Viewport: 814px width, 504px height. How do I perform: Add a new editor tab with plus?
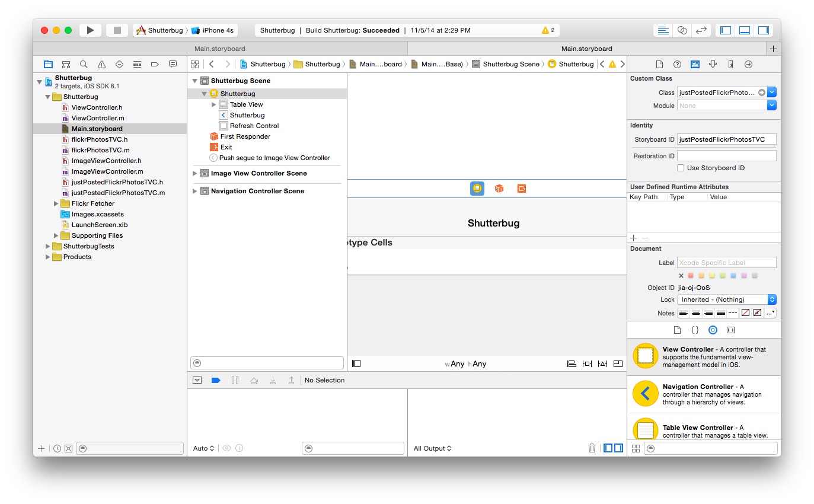[773, 49]
